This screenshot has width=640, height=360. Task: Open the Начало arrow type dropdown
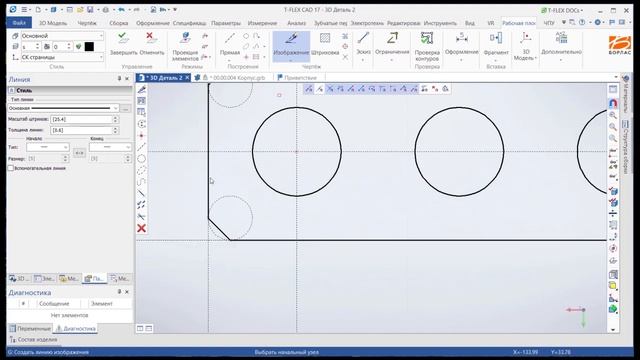click(48, 147)
